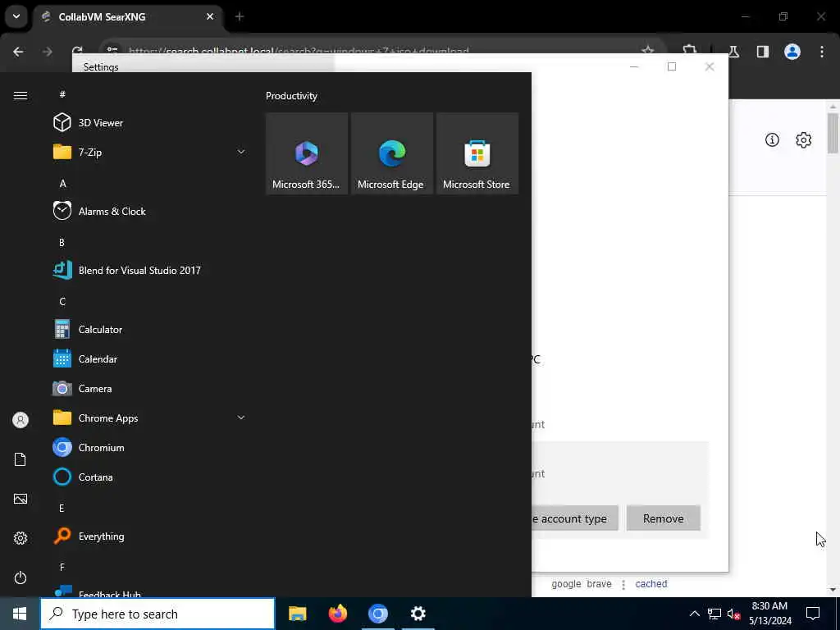Viewport: 840px width, 630px height.
Task: Open Settings gear in the Start sidebar
Action: tap(21, 538)
